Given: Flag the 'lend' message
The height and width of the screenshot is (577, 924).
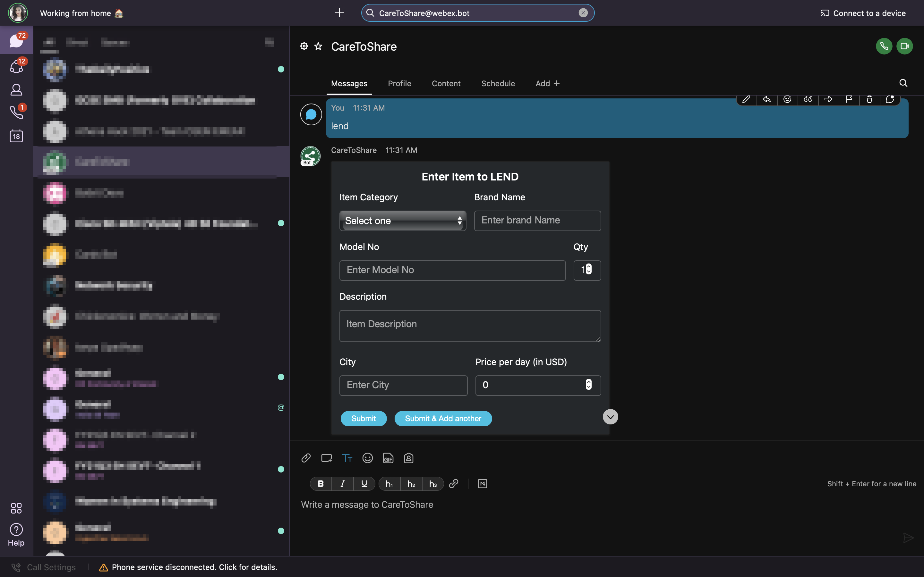Looking at the screenshot, I should [849, 100].
